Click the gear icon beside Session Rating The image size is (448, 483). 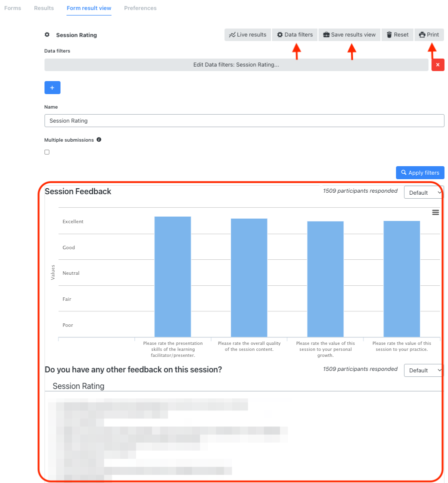coord(47,35)
